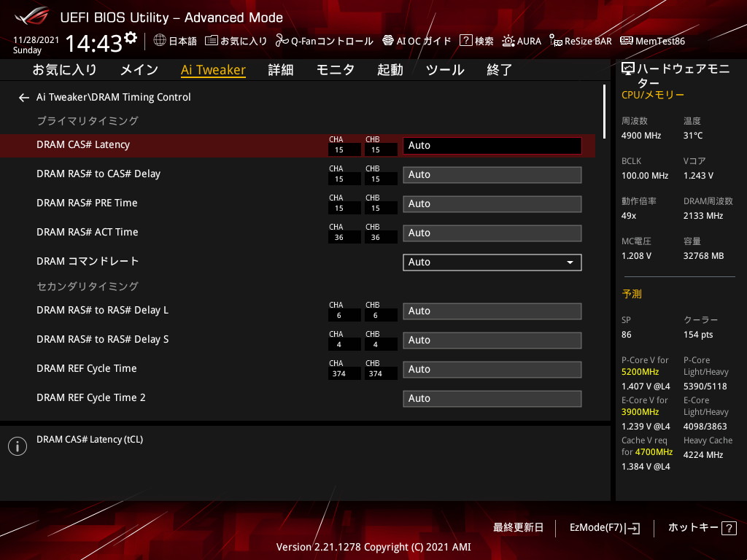The image size is (747, 560).
Task: Click the 4900 MHz frequency value
Action: point(641,136)
